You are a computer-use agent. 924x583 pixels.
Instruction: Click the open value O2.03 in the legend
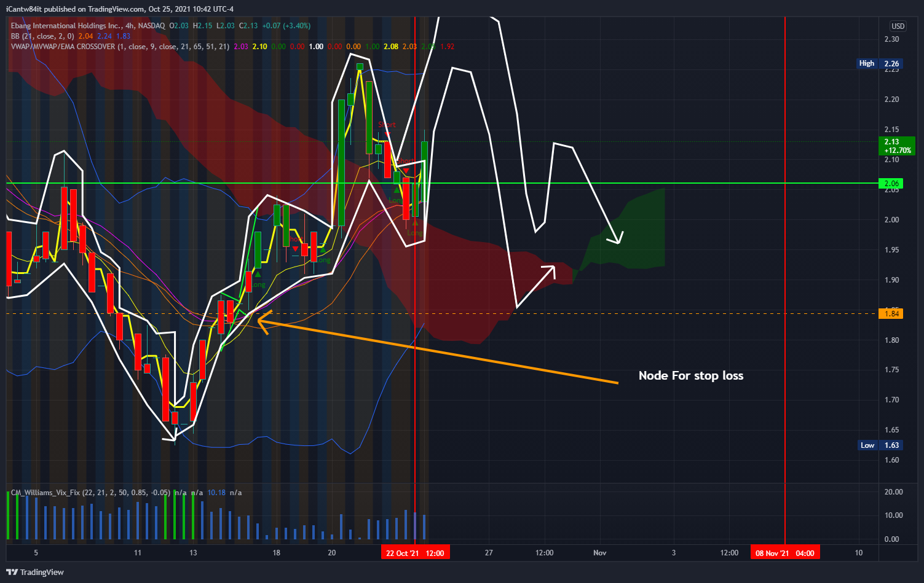pyautogui.click(x=179, y=26)
